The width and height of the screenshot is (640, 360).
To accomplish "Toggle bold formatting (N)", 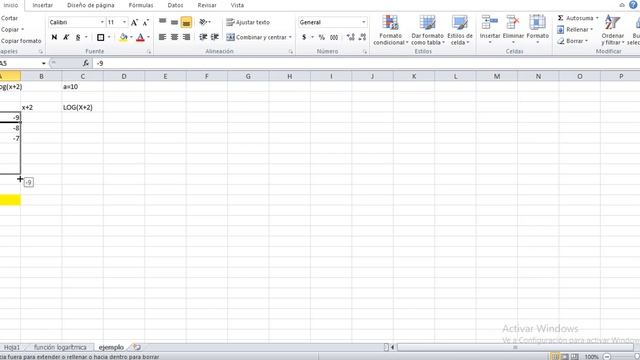I will (54, 37).
